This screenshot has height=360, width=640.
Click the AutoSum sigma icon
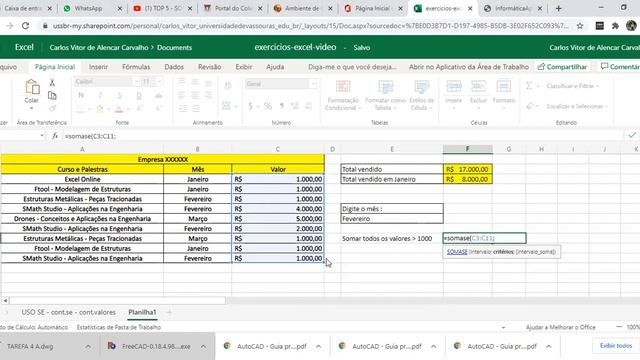click(x=529, y=86)
